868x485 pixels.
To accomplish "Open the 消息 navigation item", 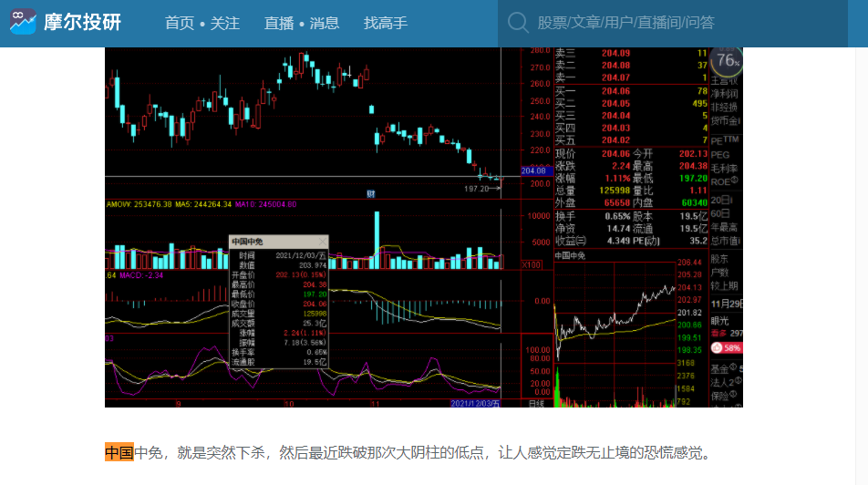I will (325, 24).
